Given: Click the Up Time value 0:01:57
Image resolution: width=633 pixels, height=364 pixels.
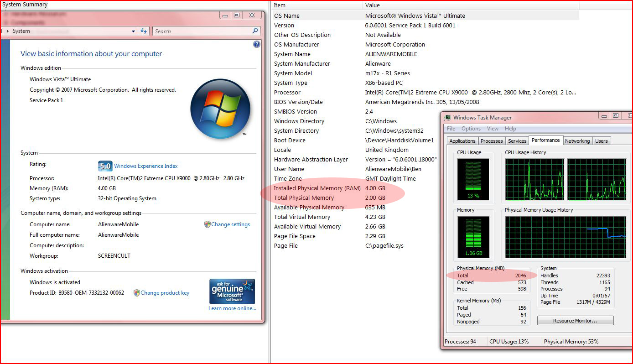Looking at the screenshot, I should (x=601, y=296).
